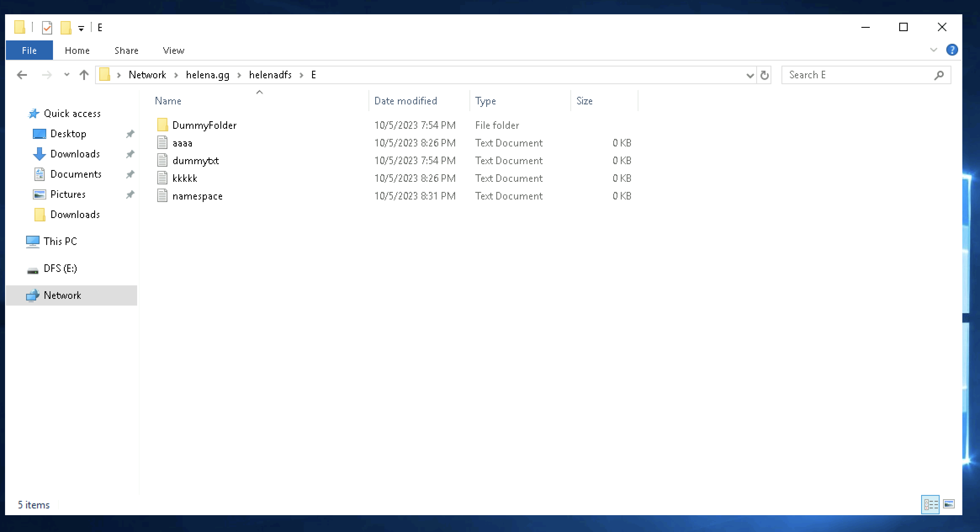Screen dimensions: 980x532
Task: Open the Help question mark icon
Action: [952, 50]
